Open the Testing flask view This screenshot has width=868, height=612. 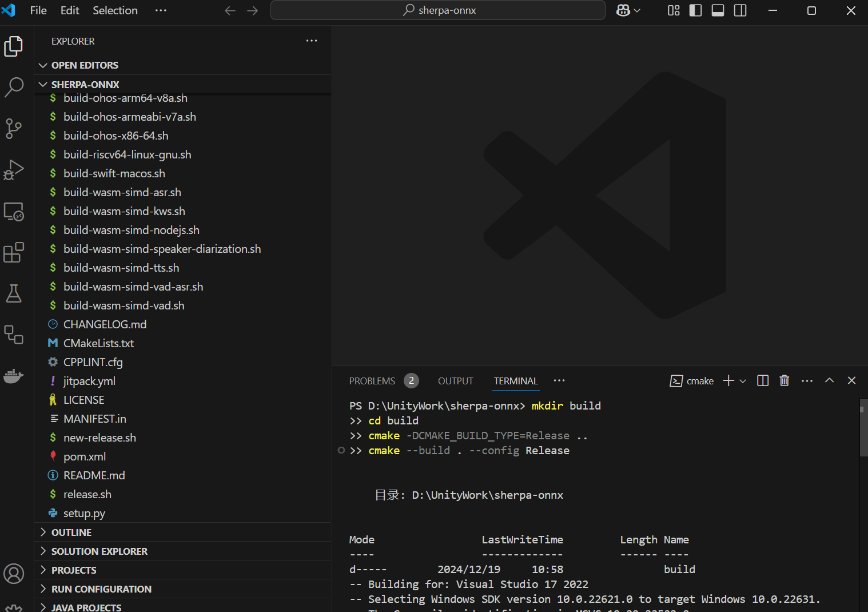(14, 293)
